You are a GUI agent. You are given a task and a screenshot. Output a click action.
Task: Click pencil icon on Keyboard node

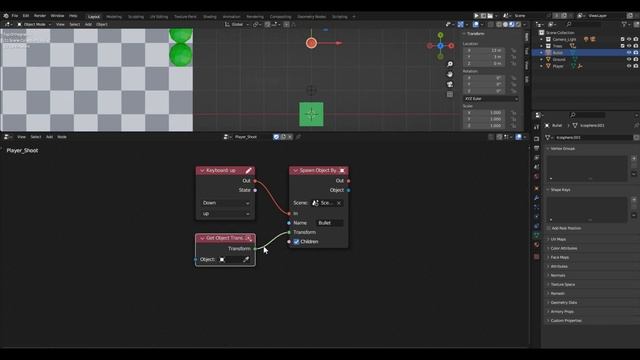(249, 171)
